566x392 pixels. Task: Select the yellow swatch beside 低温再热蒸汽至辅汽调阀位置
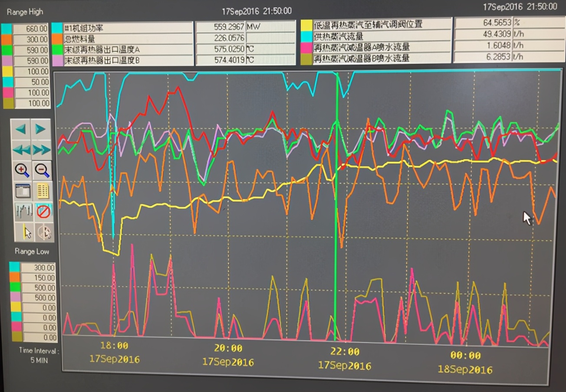point(306,25)
